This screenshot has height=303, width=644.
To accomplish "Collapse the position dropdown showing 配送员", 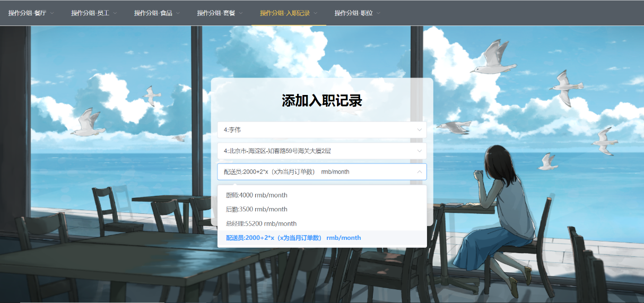I will click(322, 172).
